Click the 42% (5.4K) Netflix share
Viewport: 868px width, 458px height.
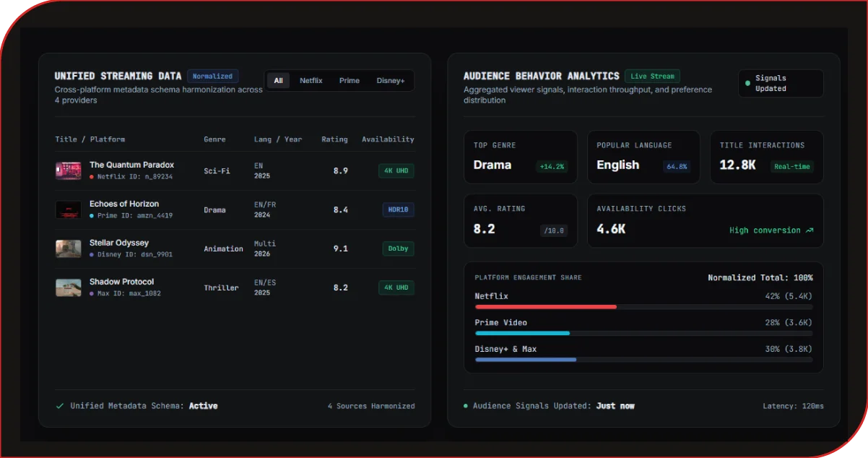(x=789, y=296)
